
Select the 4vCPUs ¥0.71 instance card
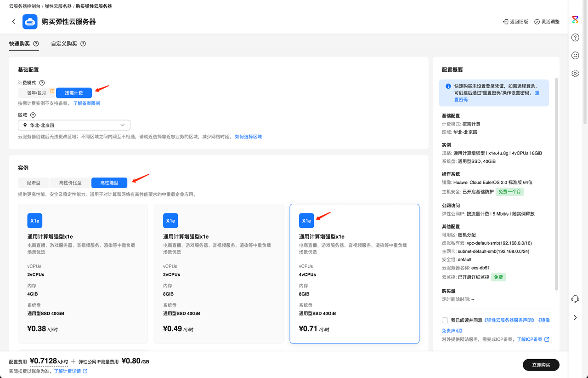pos(354,273)
